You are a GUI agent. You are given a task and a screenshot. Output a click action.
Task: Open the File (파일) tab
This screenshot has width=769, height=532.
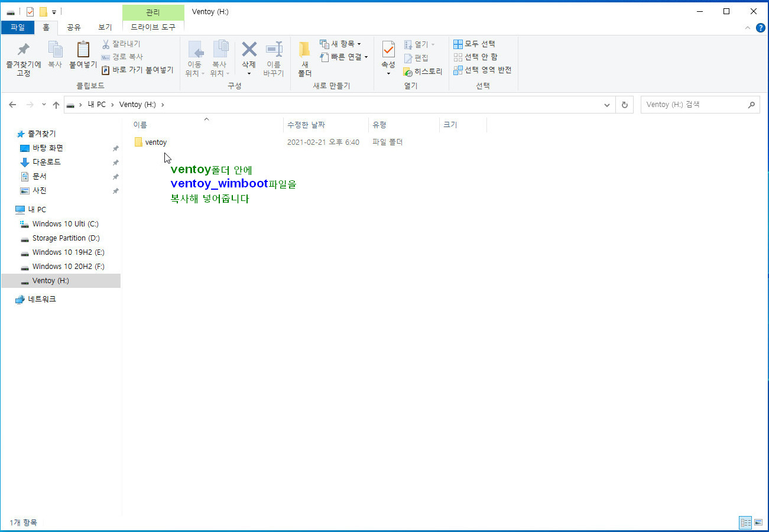coord(18,27)
